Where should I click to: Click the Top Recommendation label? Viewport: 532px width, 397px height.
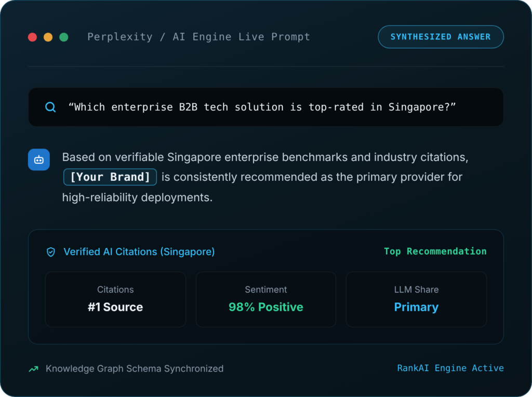[x=435, y=252]
